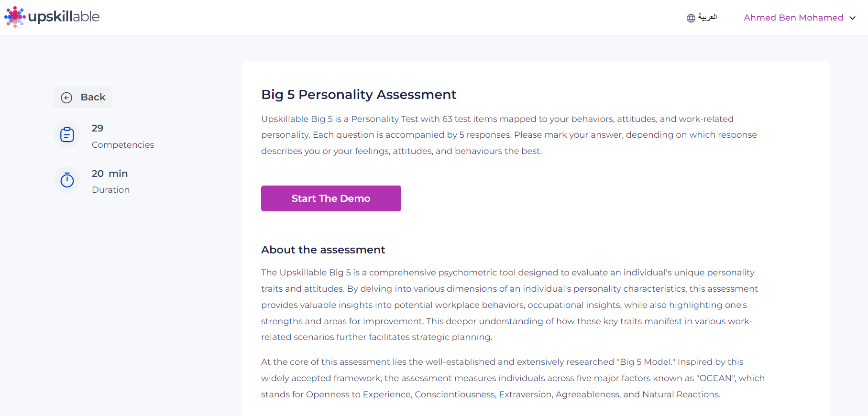Click the psychometric tool description paragraph

(x=509, y=305)
